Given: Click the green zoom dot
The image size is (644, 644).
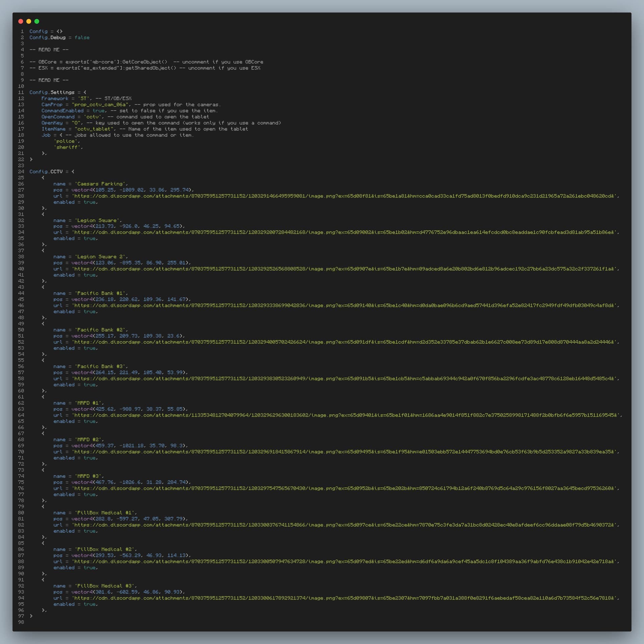Looking at the screenshot, I should 37,21.
